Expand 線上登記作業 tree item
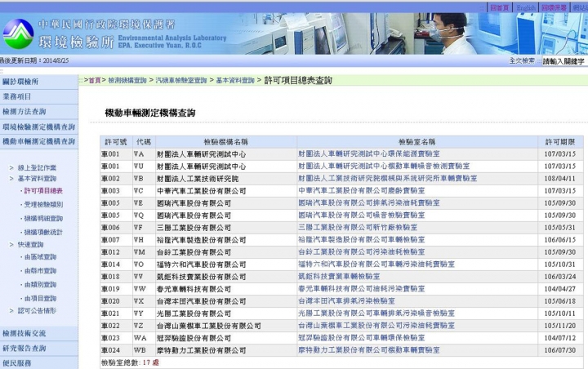The height and width of the screenshot is (369, 588). (37, 167)
